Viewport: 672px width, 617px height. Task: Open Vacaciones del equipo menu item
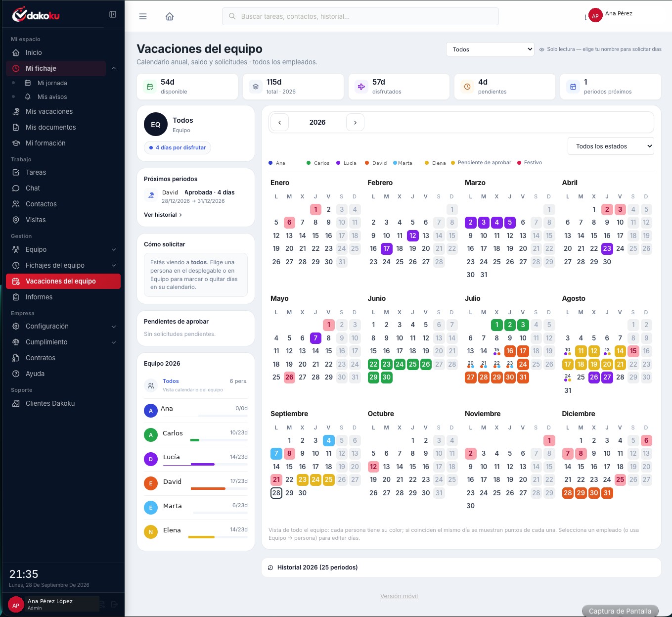(63, 281)
